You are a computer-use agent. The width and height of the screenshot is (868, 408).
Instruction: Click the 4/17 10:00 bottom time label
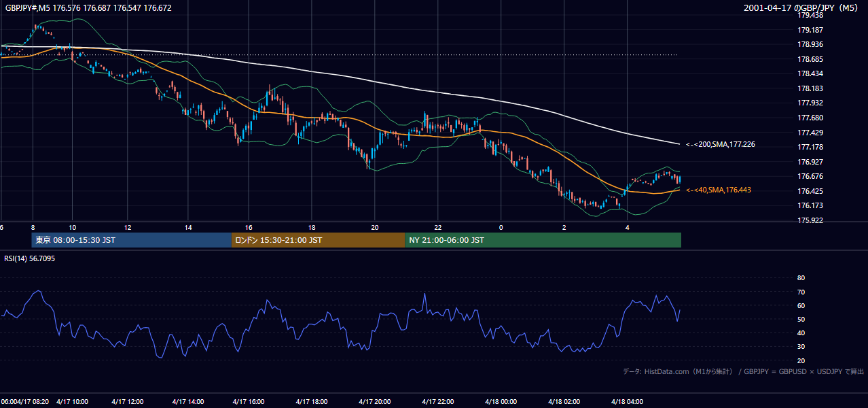[72, 401]
